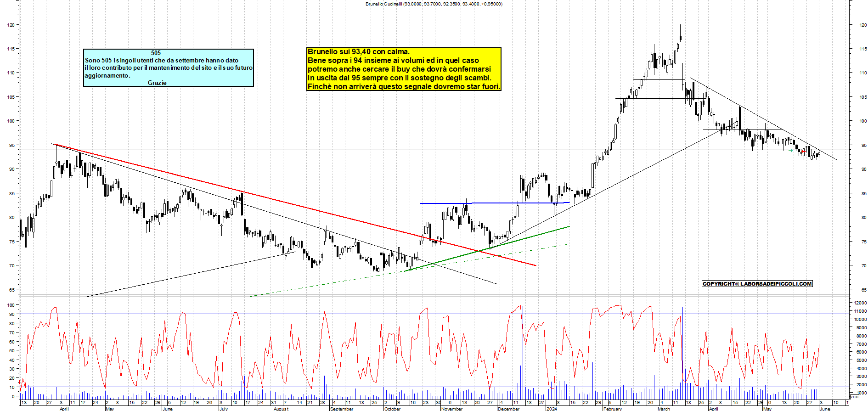The image size is (868, 411).
Task: Click the 105 label on the left price axis
Action: pyautogui.click(x=11, y=97)
